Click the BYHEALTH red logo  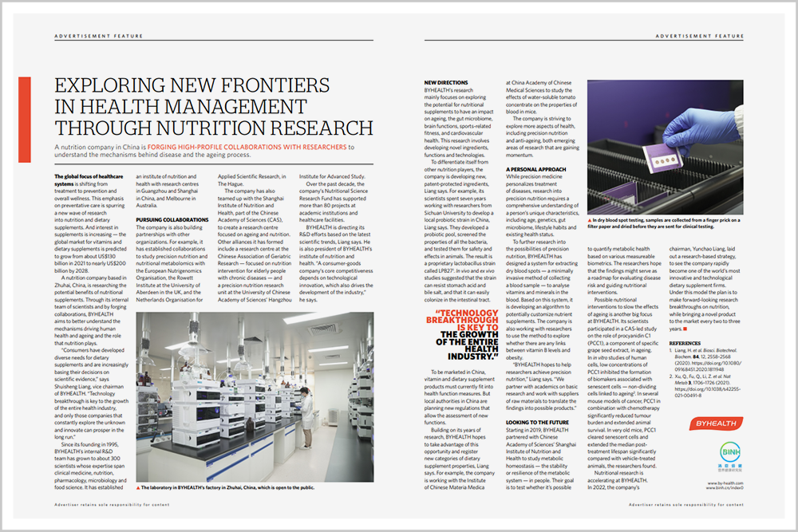(x=716, y=424)
